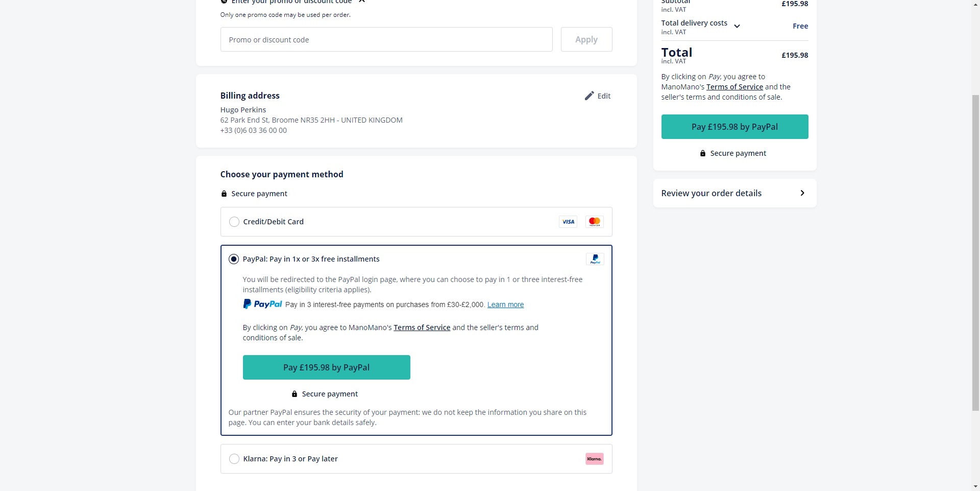Click the Visa card logo
Viewport: 980px width, 491px height.
pyautogui.click(x=568, y=222)
